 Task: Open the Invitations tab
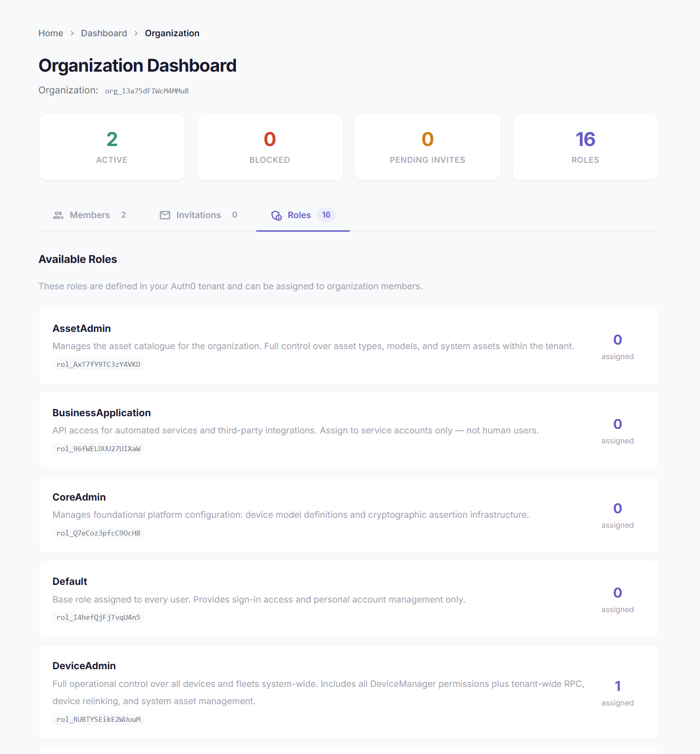pos(198,215)
